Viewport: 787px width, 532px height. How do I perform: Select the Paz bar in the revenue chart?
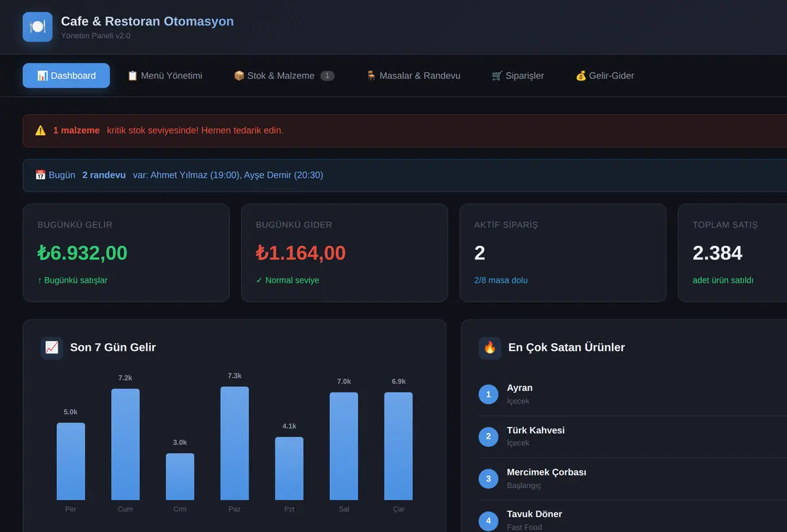click(x=235, y=443)
